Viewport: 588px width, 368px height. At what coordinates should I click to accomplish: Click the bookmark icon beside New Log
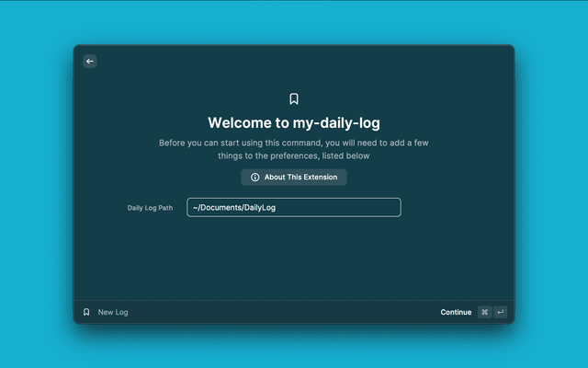86,312
